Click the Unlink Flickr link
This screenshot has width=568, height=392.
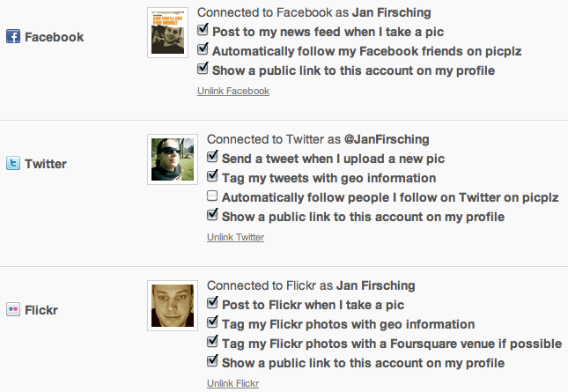click(x=232, y=383)
